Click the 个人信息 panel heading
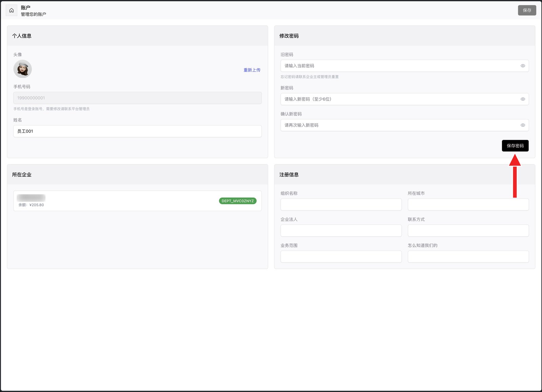This screenshot has width=542, height=392. (x=22, y=36)
